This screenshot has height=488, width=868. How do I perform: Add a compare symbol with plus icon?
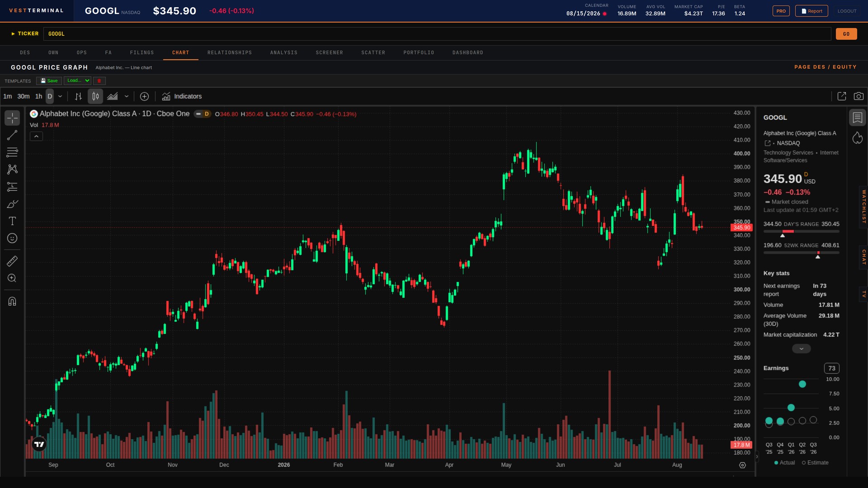[144, 96]
